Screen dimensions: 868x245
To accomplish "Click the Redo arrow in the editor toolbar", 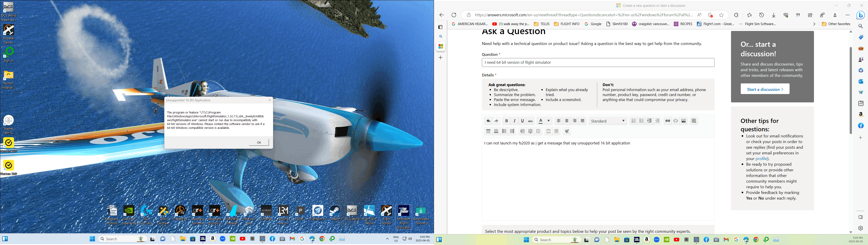I will click(x=496, y=121).
